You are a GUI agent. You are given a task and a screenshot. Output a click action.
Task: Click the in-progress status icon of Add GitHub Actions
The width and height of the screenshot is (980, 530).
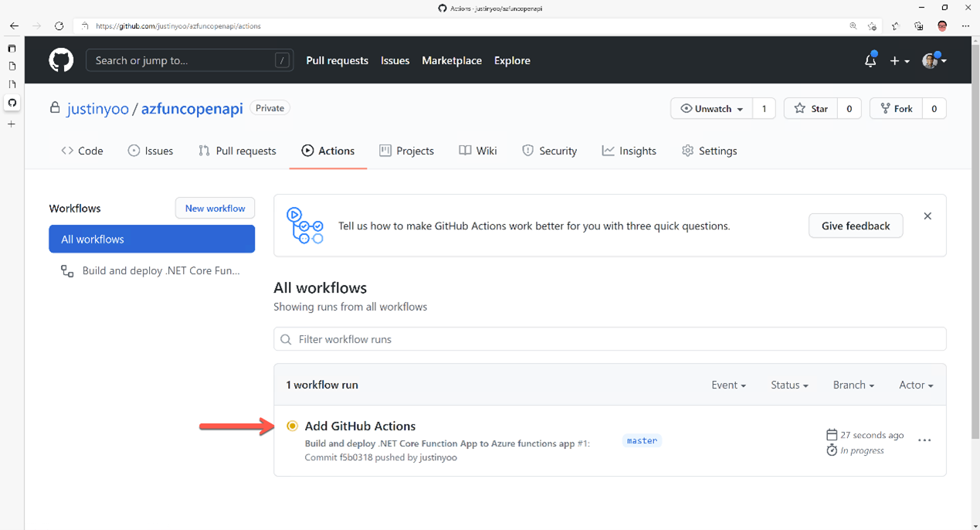[x=292, y=426]
